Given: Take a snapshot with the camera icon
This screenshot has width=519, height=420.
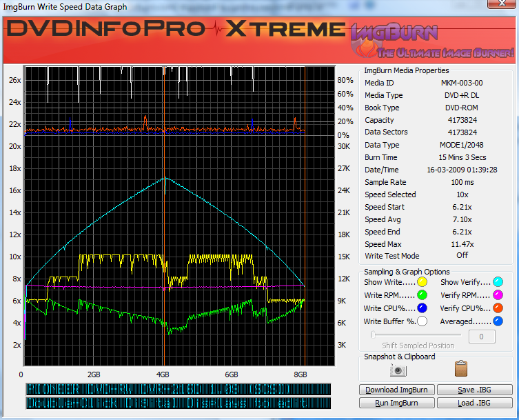Looking at the screenshot, I should (398, 370).
